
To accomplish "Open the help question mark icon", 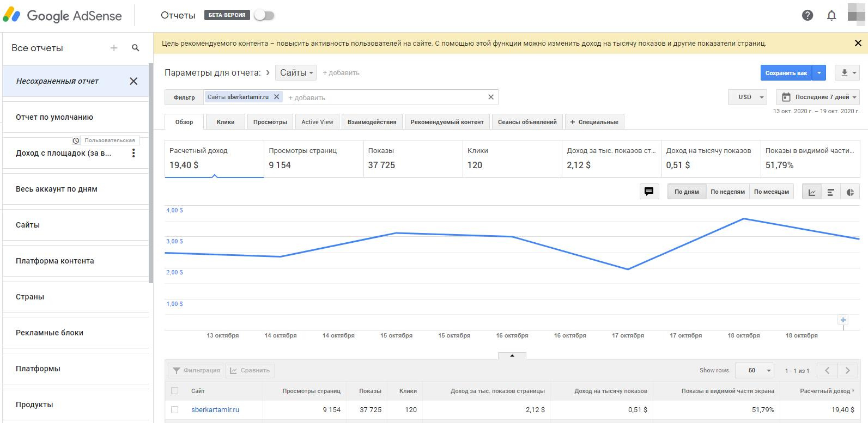I will 808,15.
